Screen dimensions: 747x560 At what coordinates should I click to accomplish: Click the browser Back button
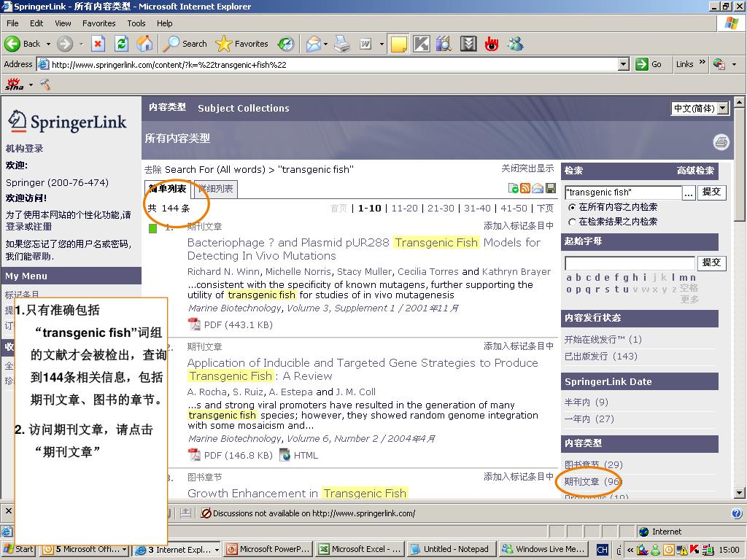click(x=23, y=44)
